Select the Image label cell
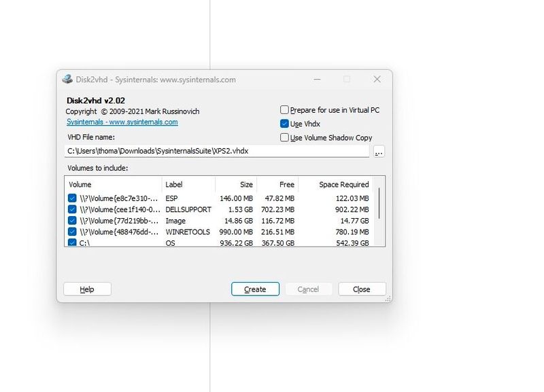 pos(175,220)
